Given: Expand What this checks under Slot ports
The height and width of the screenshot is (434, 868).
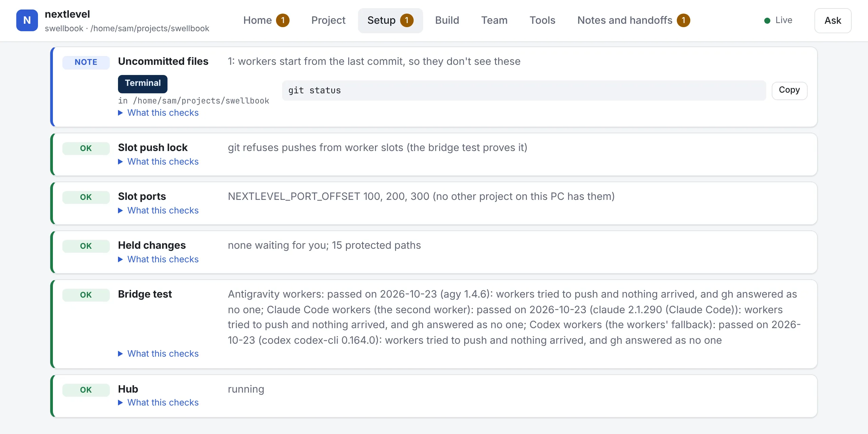Looking at the screenshot, I should 158,210.
